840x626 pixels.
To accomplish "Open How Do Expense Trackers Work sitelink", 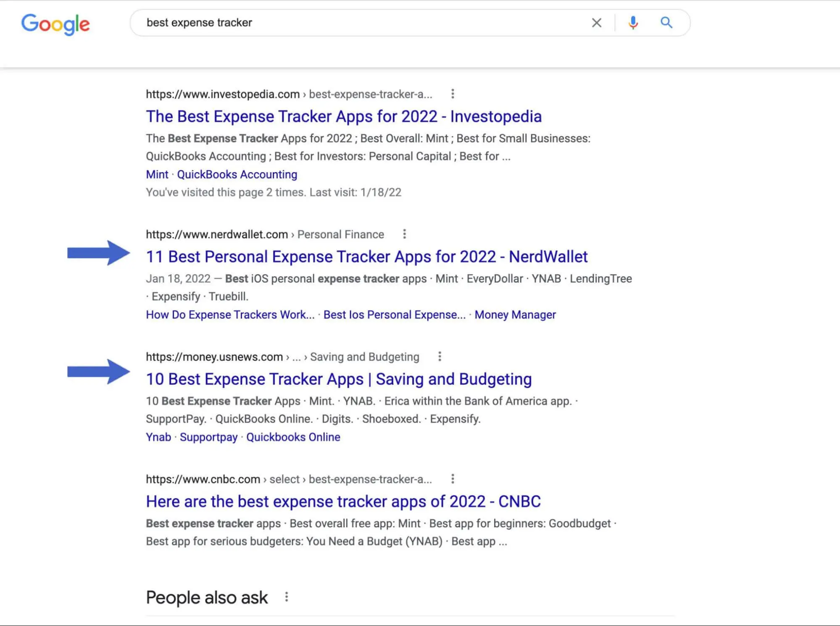I will (230, 315).
